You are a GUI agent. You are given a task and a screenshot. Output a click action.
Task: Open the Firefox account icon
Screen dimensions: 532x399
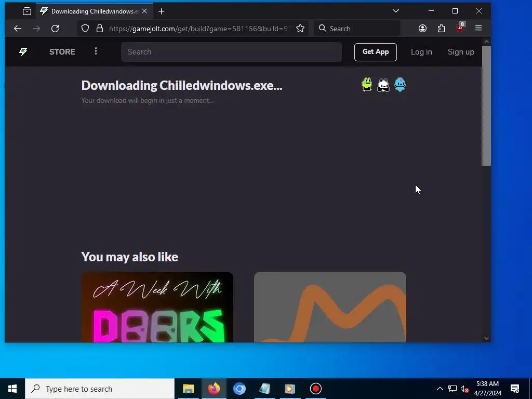tap(422, 29)
